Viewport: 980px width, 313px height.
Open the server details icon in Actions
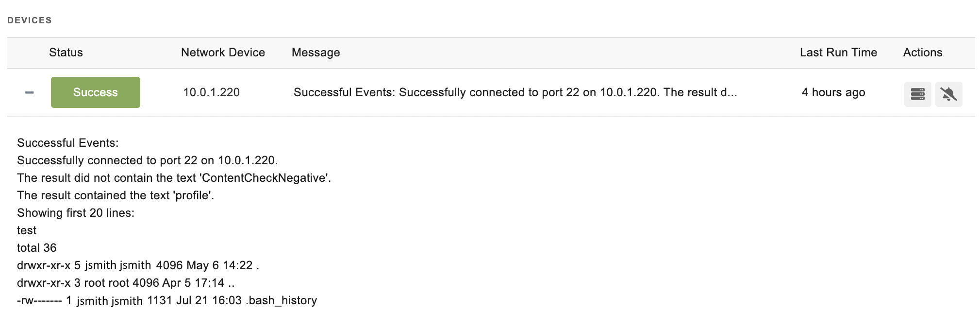917,94
